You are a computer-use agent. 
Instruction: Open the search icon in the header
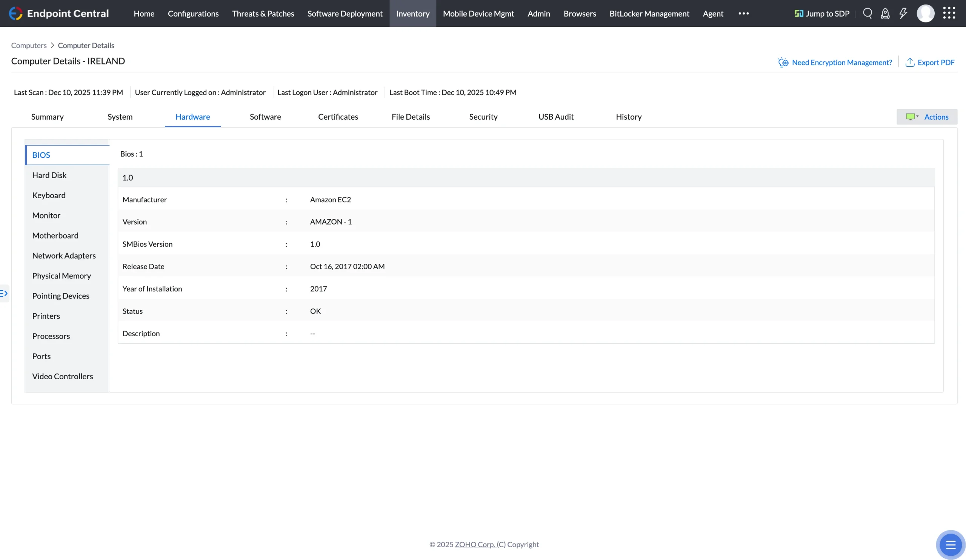pos(868,14)
